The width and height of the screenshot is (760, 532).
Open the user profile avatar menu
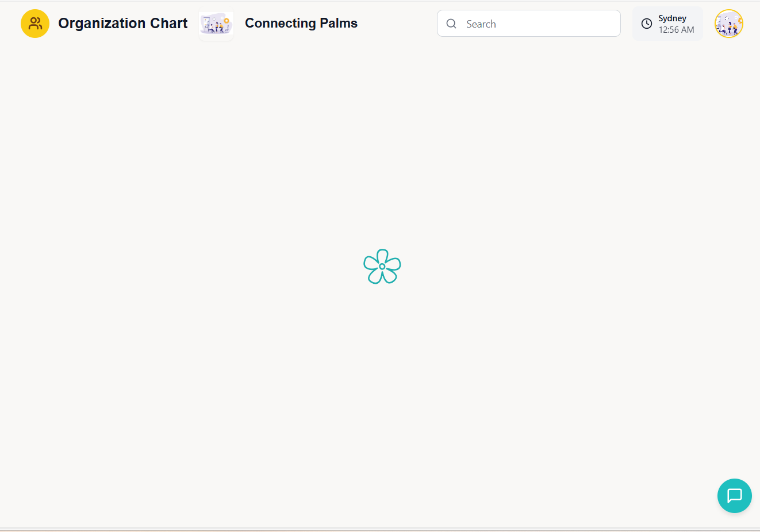point(729,24)
